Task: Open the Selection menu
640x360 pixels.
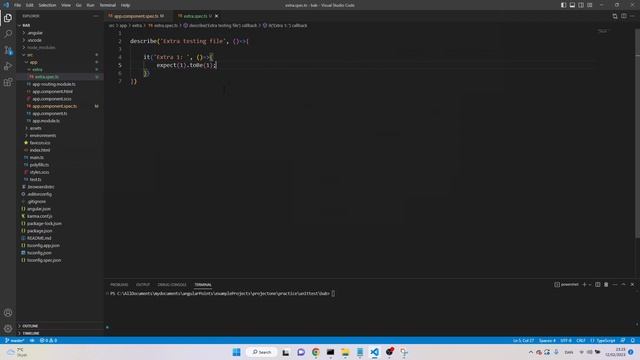Action: pyautogui.click(x=47, y=5)
